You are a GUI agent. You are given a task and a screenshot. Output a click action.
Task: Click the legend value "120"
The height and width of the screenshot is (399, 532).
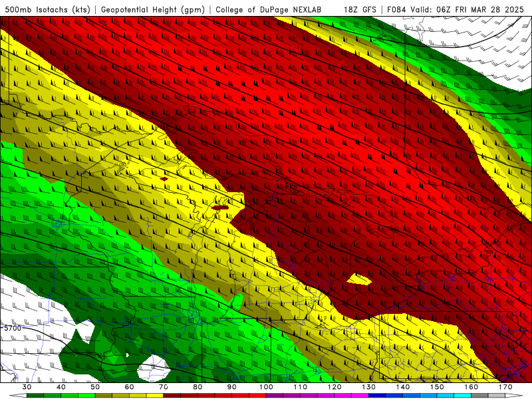pos(334,387)
